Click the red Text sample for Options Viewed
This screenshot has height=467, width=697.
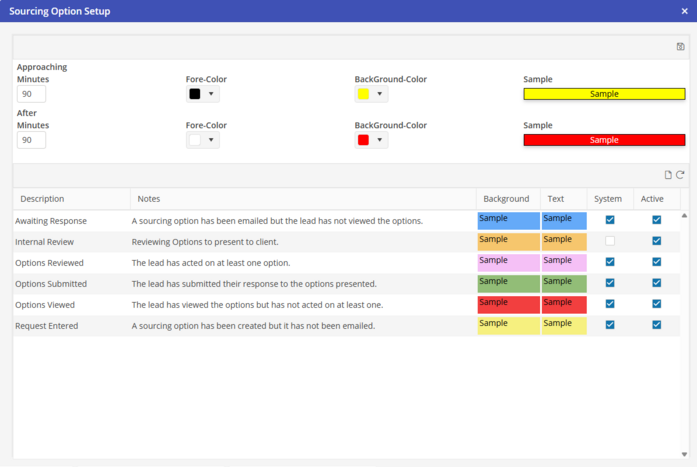563,304
